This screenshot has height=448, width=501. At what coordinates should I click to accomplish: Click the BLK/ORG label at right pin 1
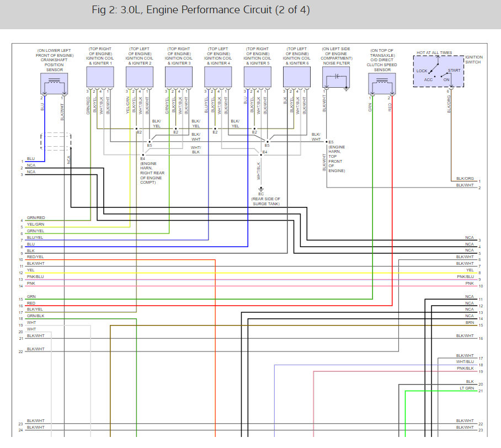[465, 179]
